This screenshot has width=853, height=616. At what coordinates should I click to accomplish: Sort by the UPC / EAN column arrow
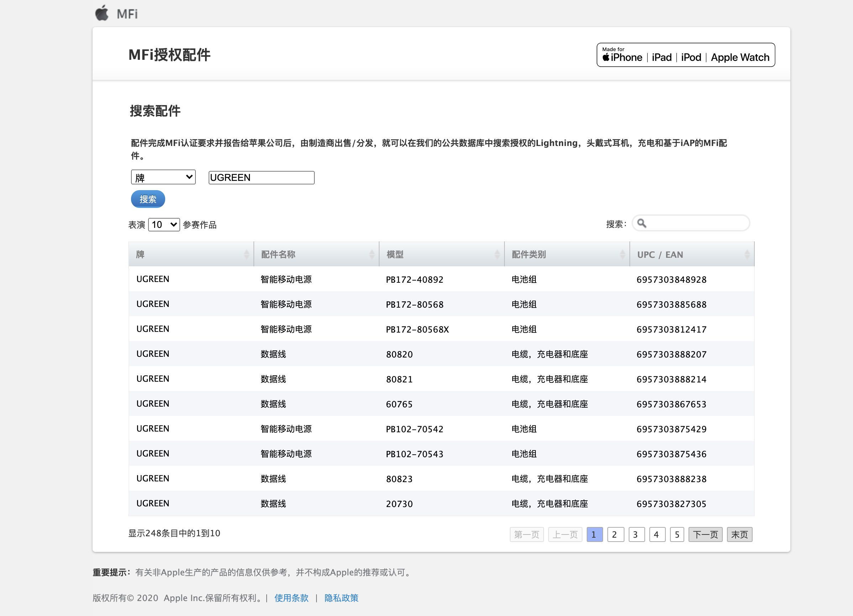click(x=748, y=254)
